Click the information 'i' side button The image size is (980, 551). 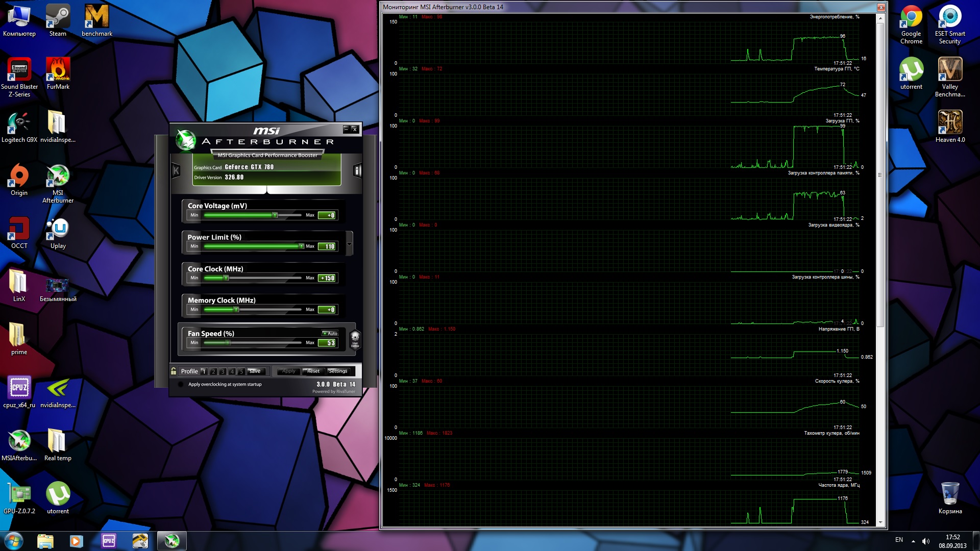click(357, 171)
